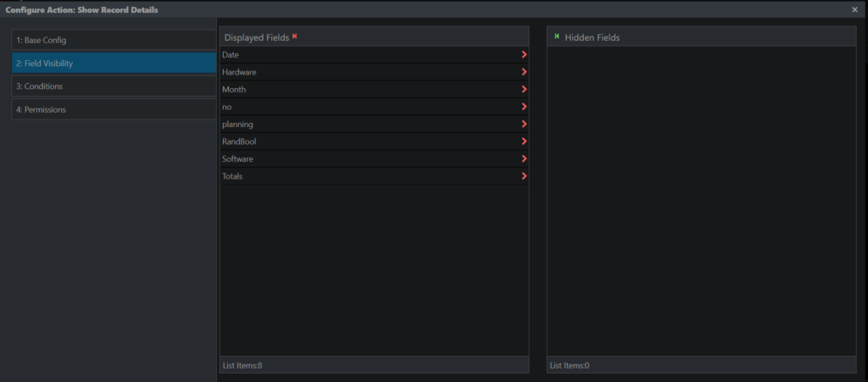Select the Field Visibility step
Screen dimensions: 868x382
pos(114,63)
